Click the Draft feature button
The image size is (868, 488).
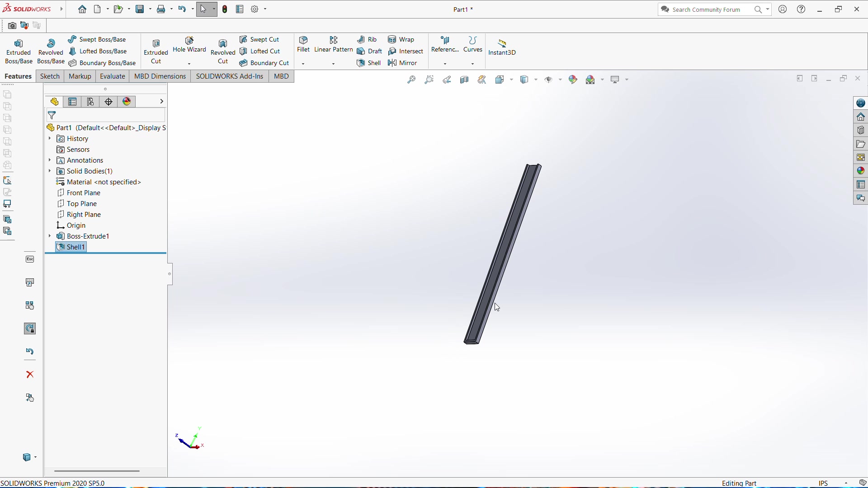370,52
